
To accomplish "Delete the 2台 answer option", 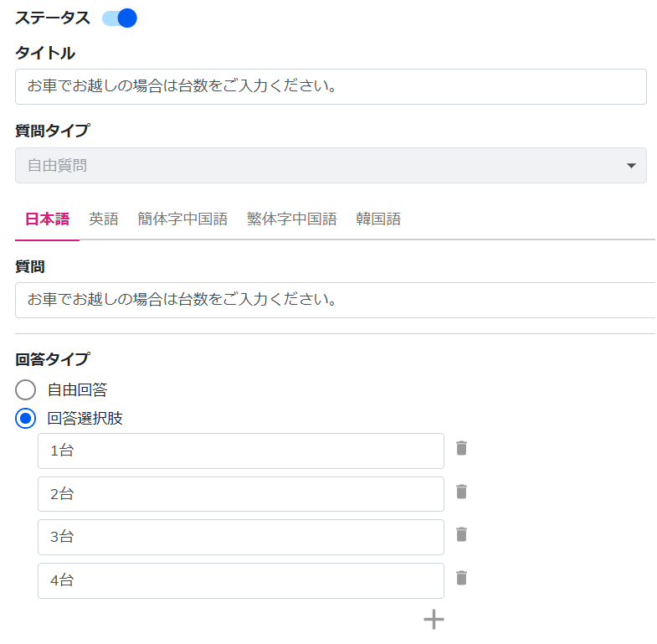I will tap(461, 492).
